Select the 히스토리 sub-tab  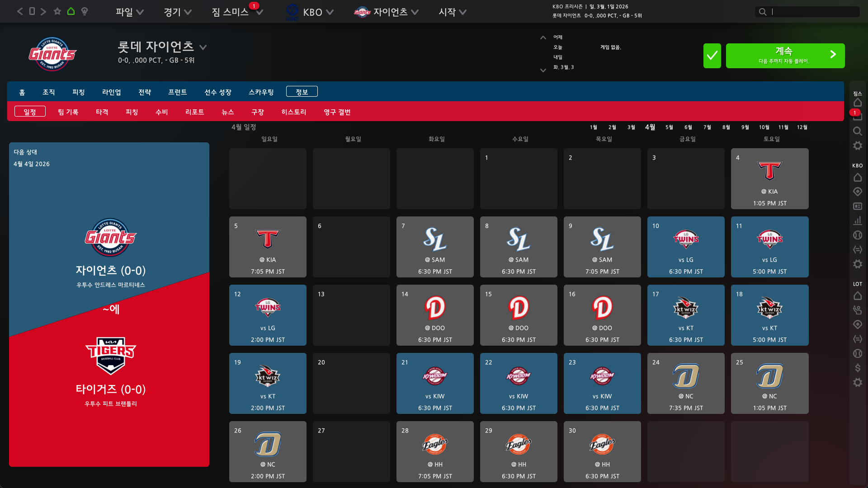coord(293,112)
